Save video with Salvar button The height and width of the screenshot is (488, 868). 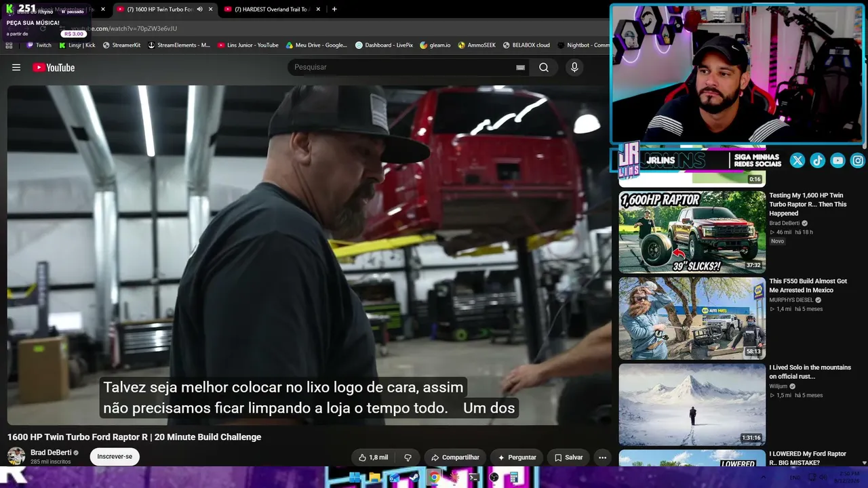(568, 457)
